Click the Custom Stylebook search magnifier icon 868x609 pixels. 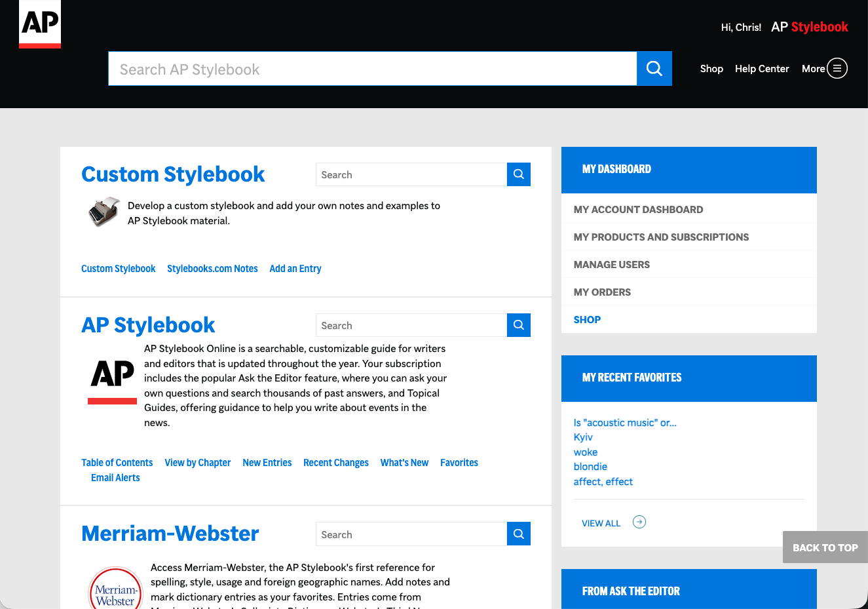518,174
